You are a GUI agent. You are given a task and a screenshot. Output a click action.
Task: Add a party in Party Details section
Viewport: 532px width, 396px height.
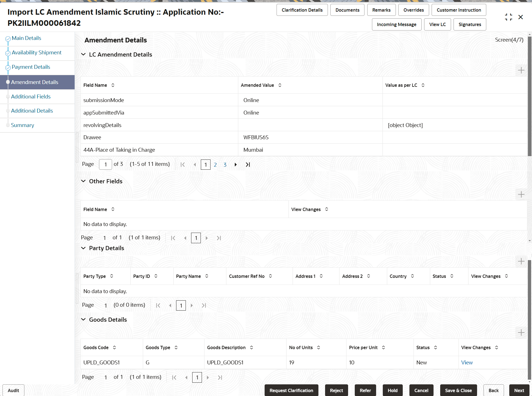521,261
